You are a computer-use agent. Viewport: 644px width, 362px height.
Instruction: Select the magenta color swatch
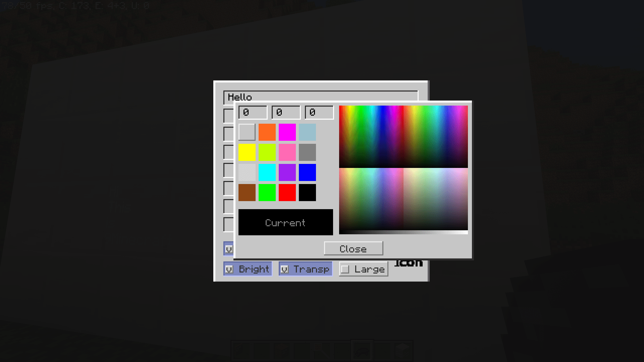[x=287, y=132]
